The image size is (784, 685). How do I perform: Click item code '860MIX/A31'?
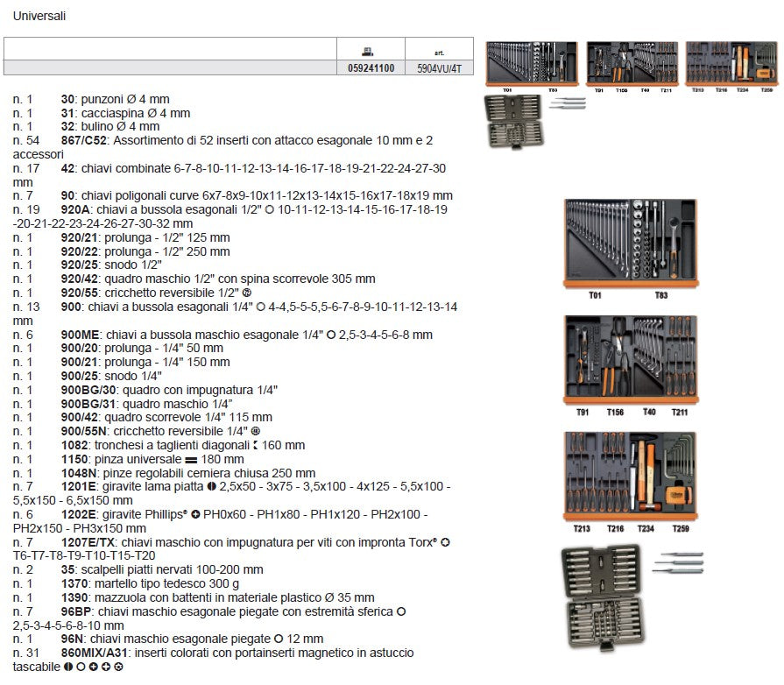click(x=94, y=653)
